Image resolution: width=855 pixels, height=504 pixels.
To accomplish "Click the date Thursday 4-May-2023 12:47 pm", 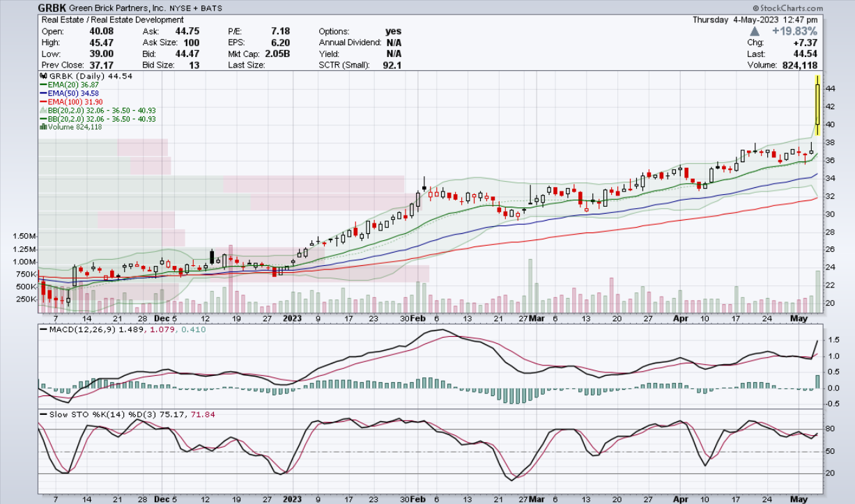I will click(755, 20).
